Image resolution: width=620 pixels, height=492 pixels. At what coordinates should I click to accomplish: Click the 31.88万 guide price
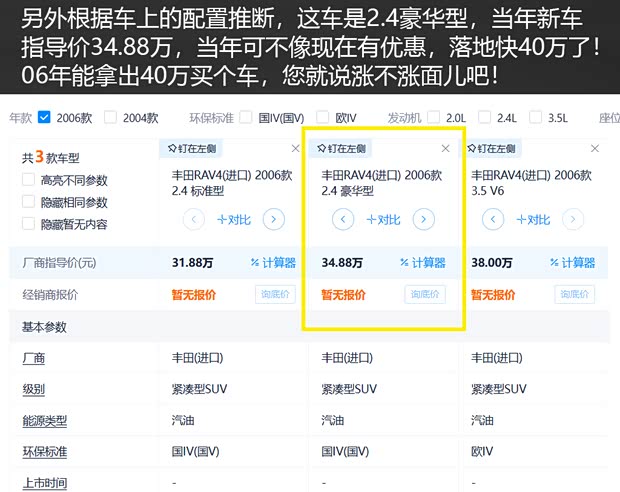coord(192,263)
